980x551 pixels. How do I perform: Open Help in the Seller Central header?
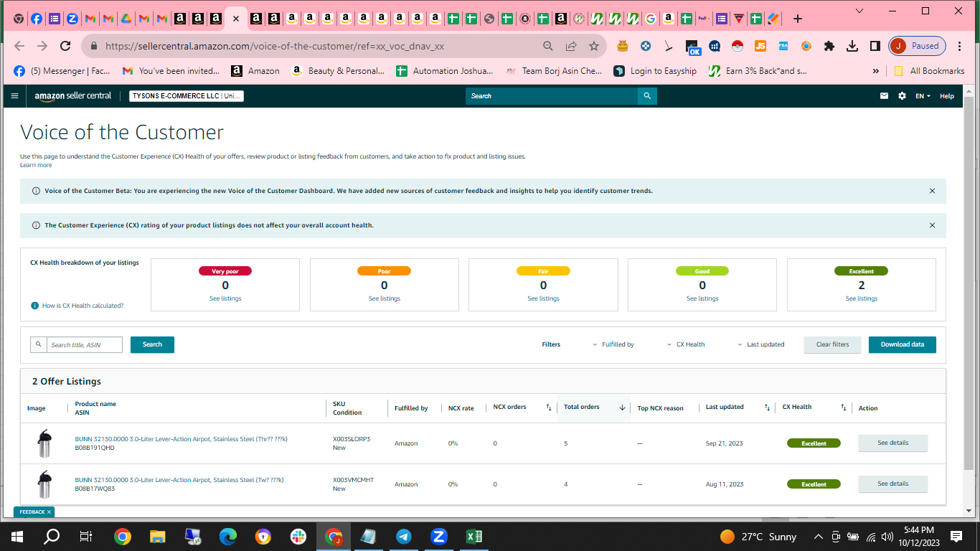point(947,95)
